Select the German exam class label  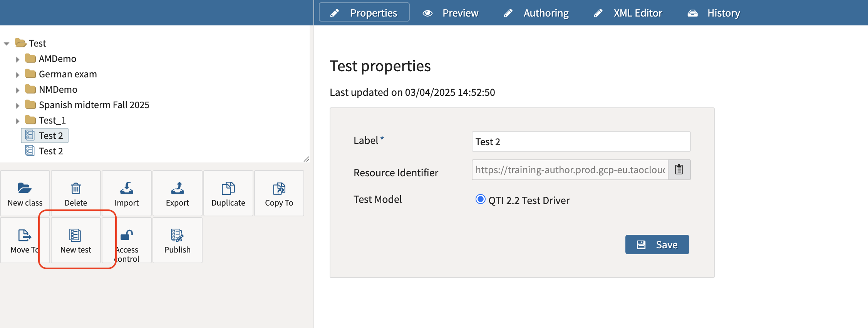pos(68,74)
